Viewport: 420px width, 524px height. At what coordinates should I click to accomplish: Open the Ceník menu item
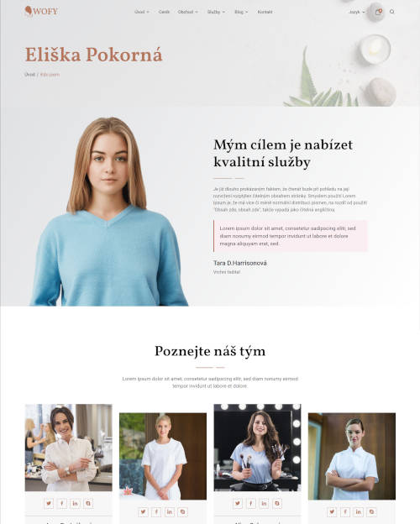pyautogui.click(x=164, y=12)
